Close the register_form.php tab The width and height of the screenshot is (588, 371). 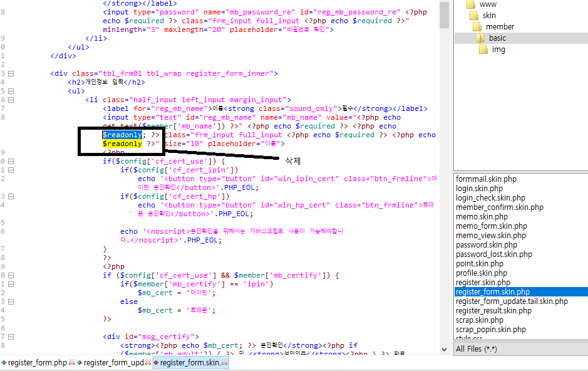tap(72, 363)
